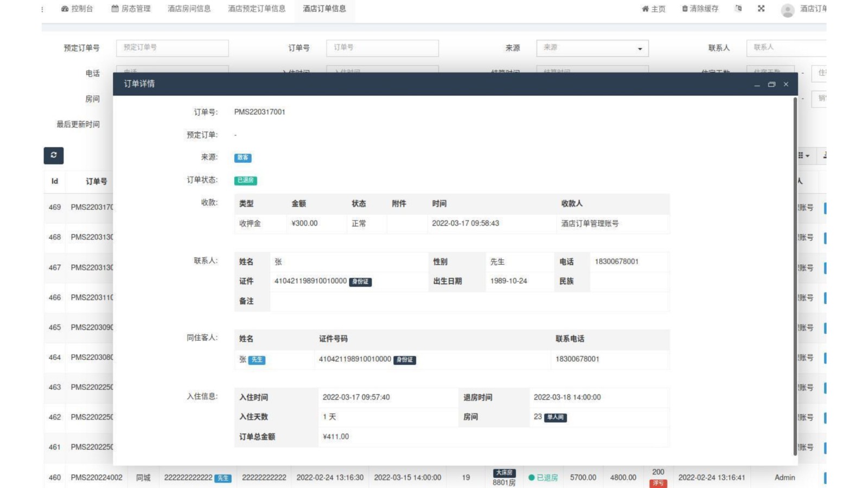The image size is (868, 488).
Task: Click the 预定订单号 search input
Action: (173, 48)
